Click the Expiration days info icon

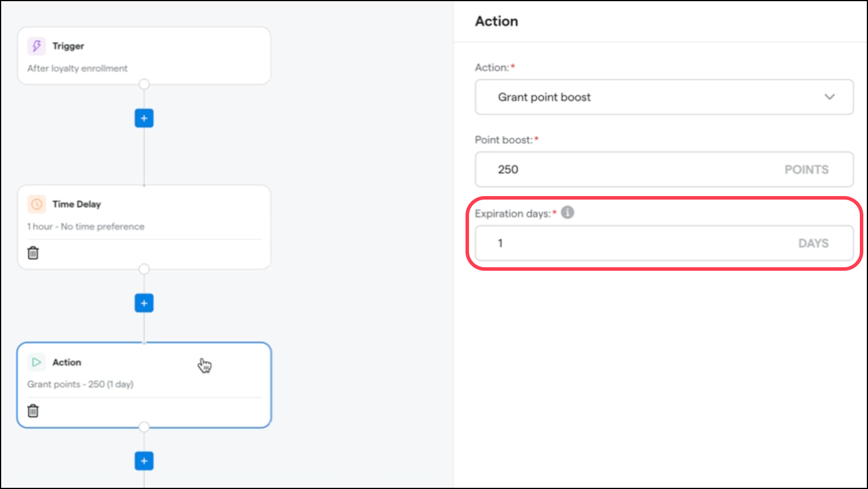(568, 212)
